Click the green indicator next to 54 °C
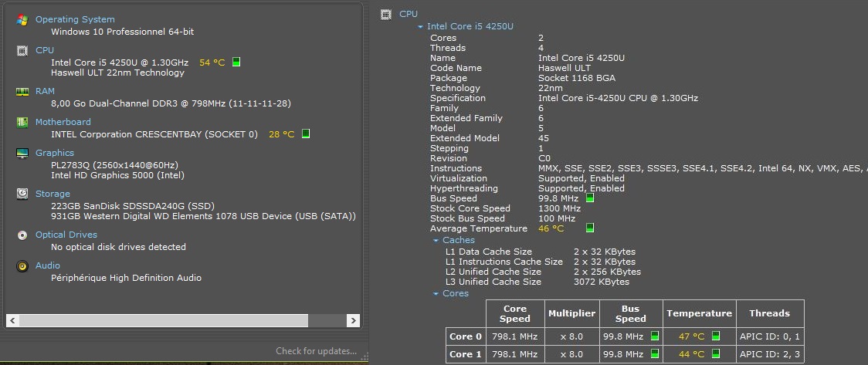This screenshot has height=365, width=868. point(236,62)
